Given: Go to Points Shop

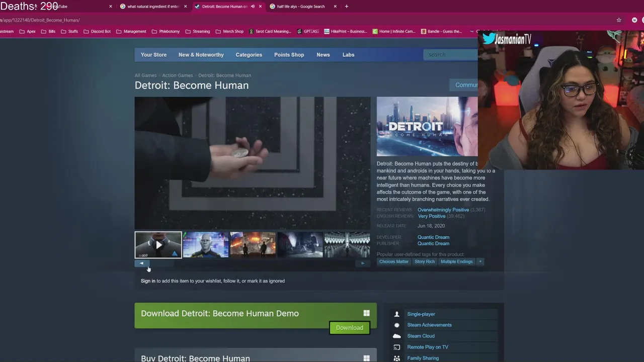Looking at the screenshot, I should tap(289, 55).
